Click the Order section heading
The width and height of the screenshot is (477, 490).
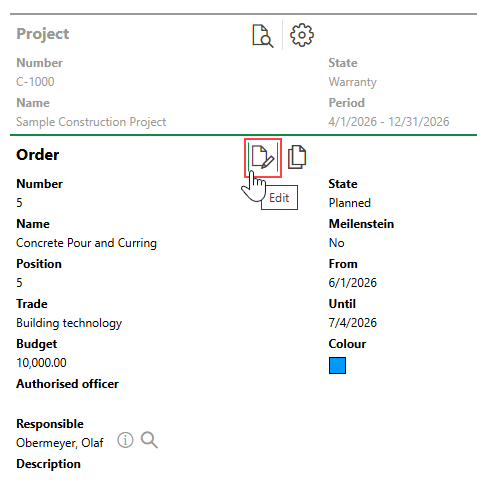coord(38,155)
